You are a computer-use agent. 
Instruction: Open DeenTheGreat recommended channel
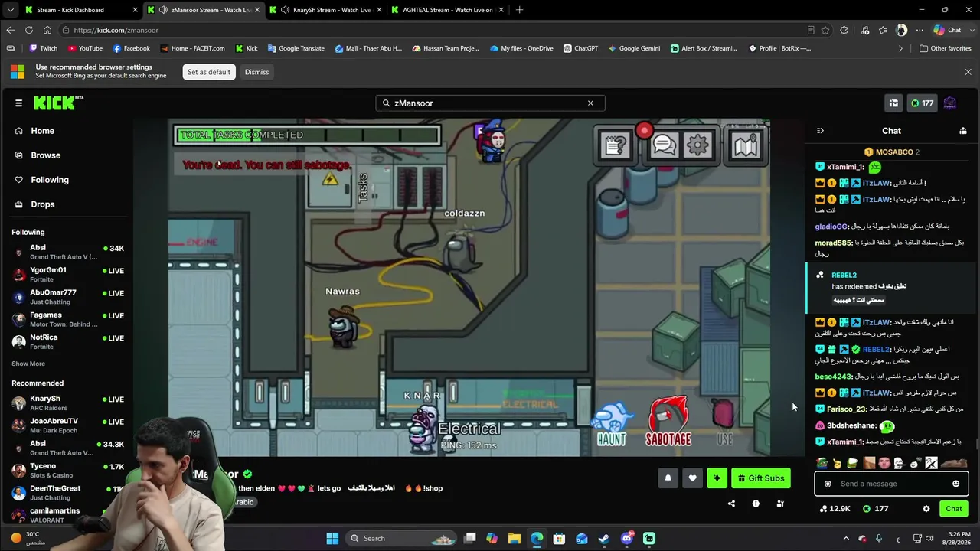tap(67, 493)
